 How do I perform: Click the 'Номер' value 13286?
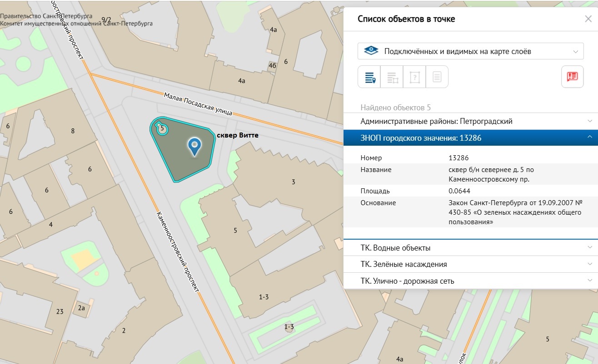458,158
